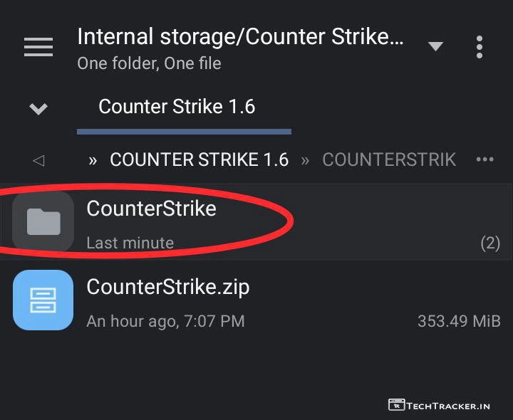Open the hamburger navigation menu

[38, 47]
